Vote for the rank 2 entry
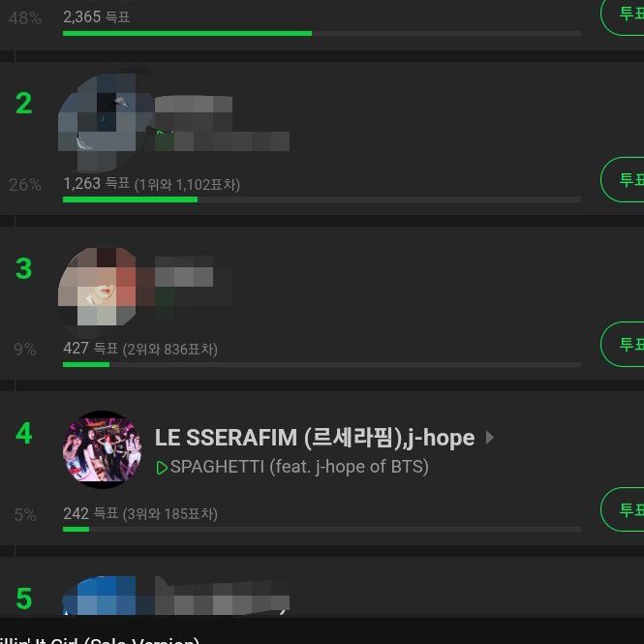 pos(623,179)
